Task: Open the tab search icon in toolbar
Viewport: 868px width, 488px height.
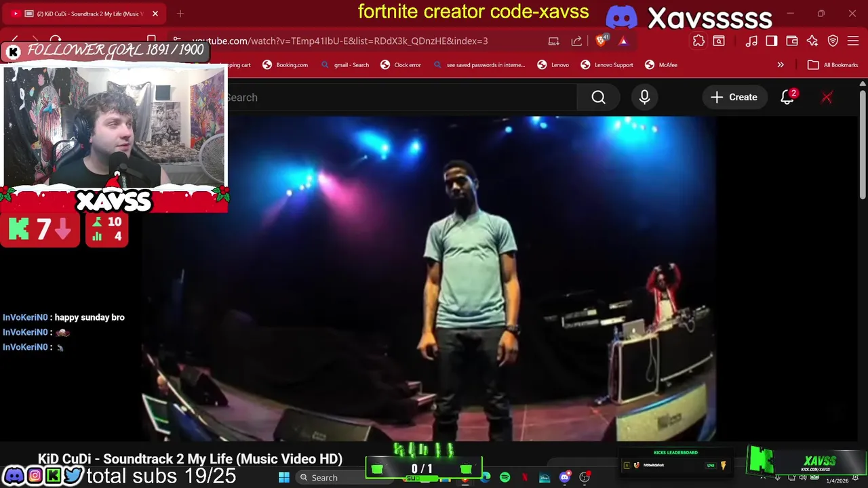Action: coord(719,41)
